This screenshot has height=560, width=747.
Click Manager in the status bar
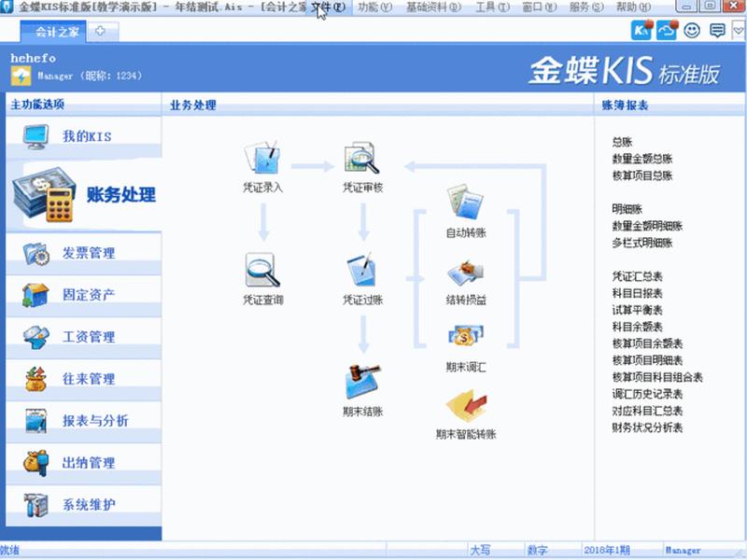coord(683,551)
